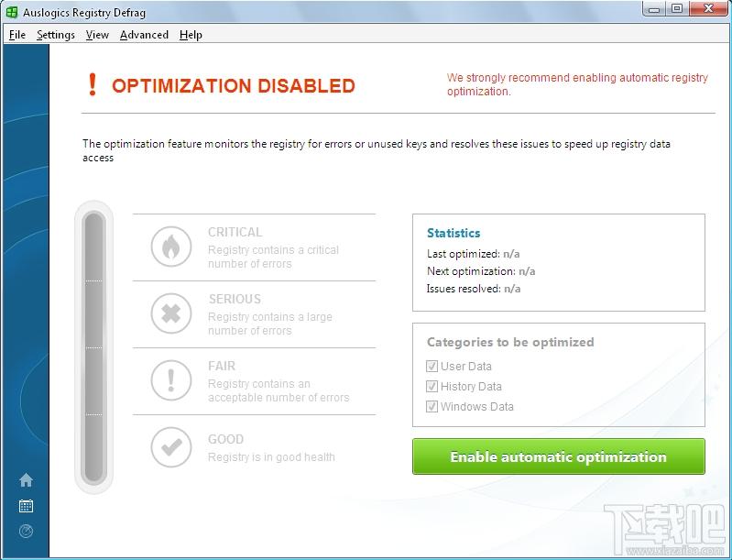Click the GOOD status label

(225, 439)
